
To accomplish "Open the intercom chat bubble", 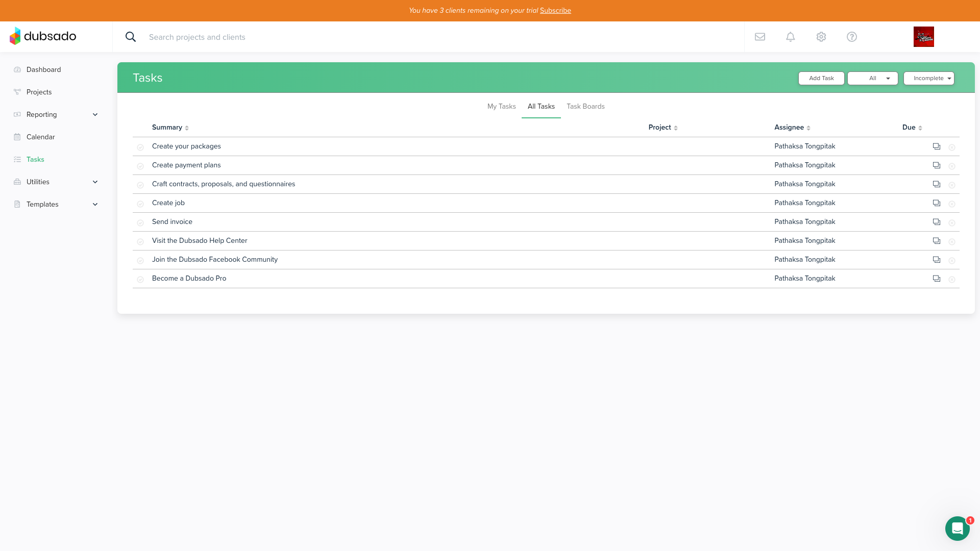I will (958, 529).
